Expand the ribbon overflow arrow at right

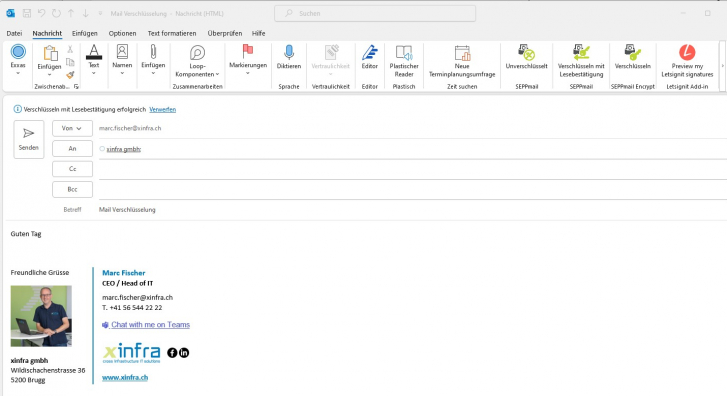[722, 66]
